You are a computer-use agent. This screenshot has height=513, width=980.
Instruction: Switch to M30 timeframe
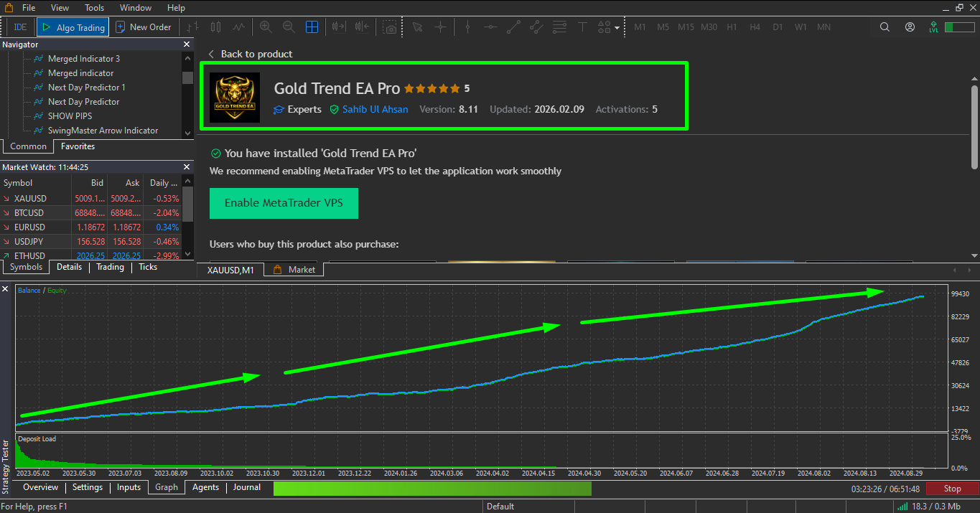click(709, 27)
